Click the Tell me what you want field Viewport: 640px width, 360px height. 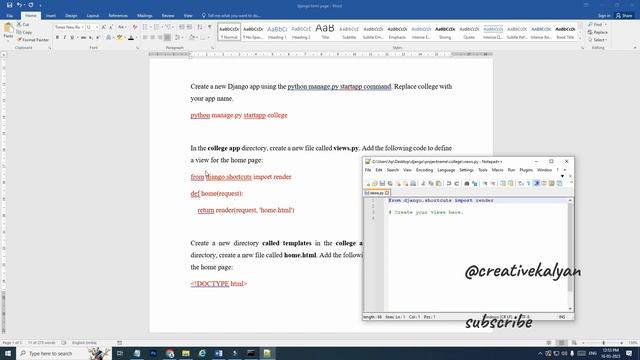(231, 16)
